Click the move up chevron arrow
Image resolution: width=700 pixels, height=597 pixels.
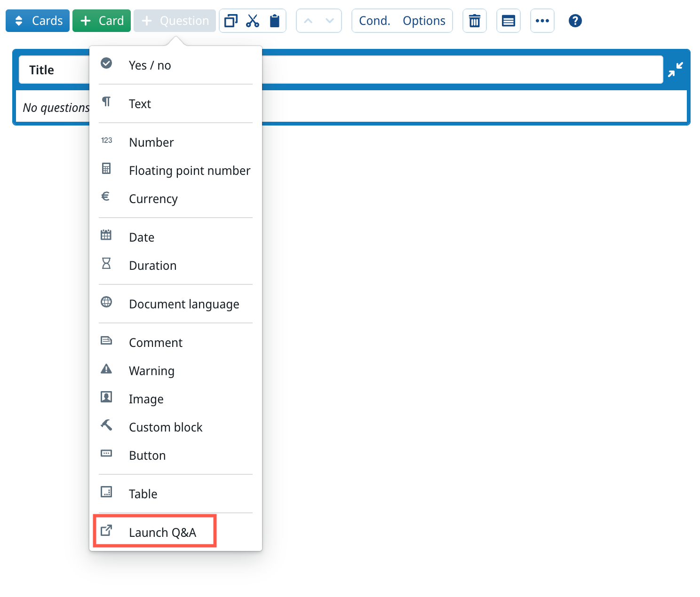click(x=308, y=21)
